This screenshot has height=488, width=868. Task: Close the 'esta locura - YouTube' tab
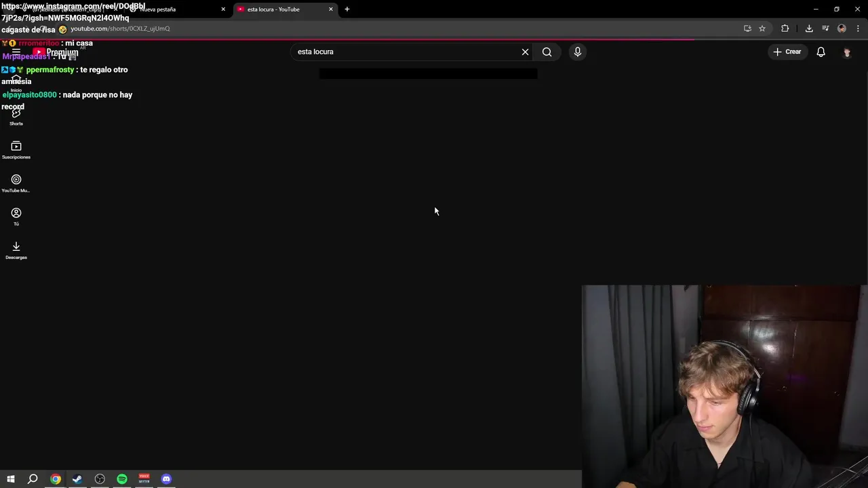331,9
